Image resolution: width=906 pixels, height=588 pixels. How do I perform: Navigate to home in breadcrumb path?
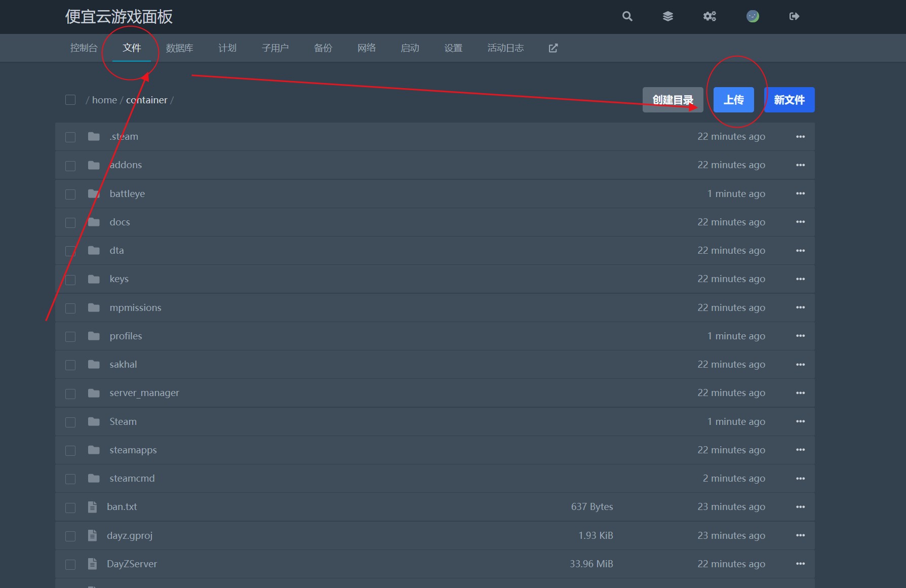coord(104,100)
